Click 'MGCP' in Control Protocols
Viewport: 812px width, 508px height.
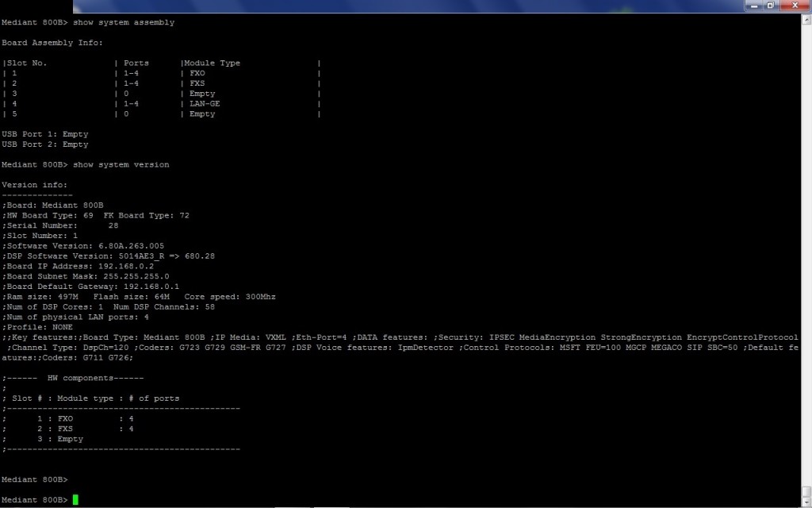(x=636, y=348)
